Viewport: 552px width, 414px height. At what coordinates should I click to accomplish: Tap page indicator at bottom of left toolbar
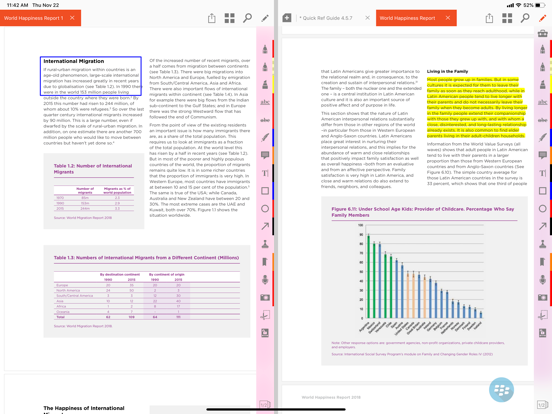click(x=264, y=405)
